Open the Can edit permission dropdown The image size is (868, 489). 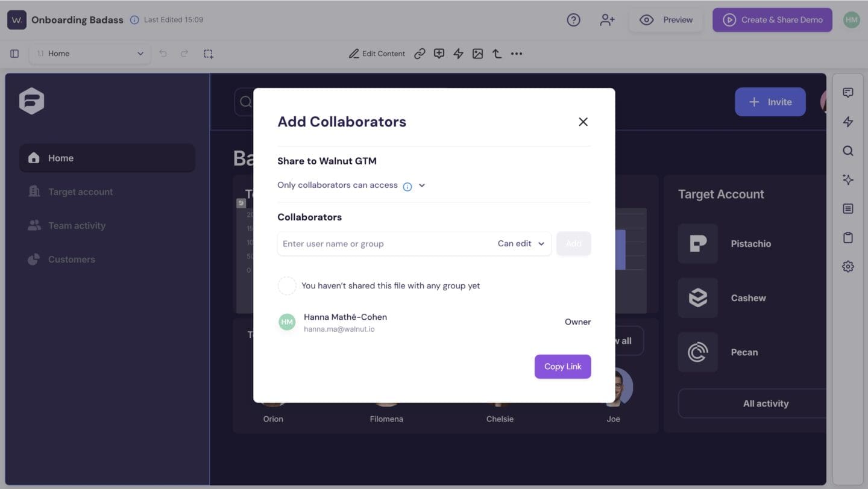tap(521, 244)
